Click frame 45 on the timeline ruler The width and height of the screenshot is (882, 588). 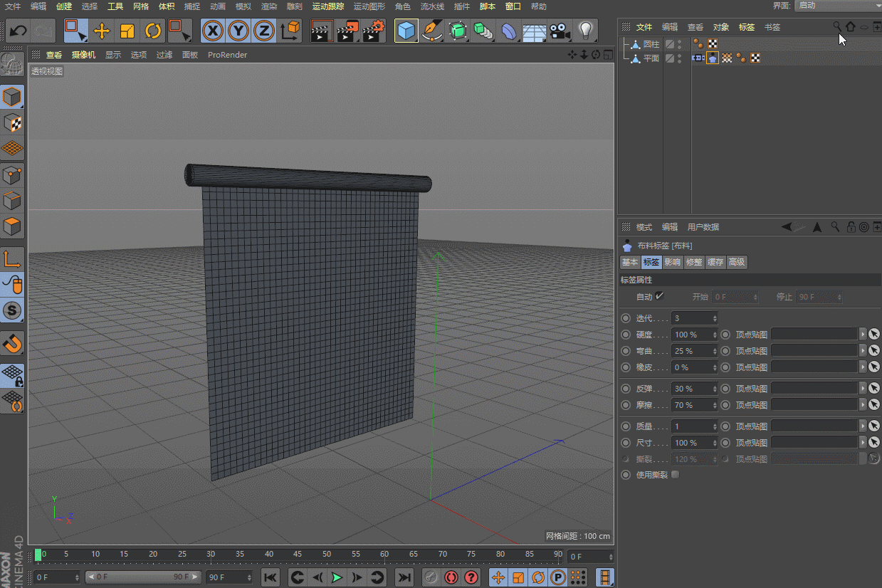298,555
